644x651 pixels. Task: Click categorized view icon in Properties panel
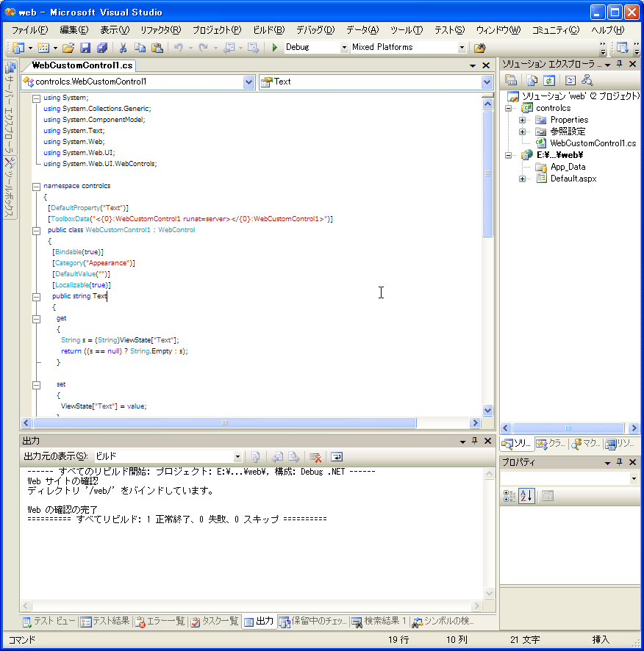coord(509,496)
